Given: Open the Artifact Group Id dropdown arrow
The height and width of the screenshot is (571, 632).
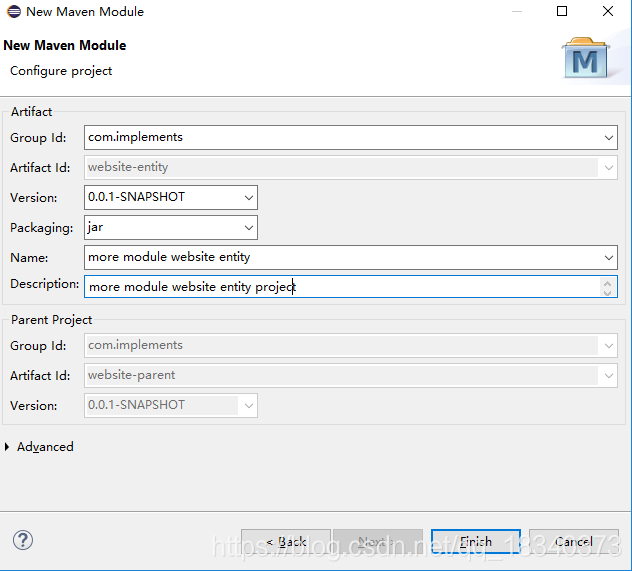Looking at the screenshot, I should click(x=609, y=137).
